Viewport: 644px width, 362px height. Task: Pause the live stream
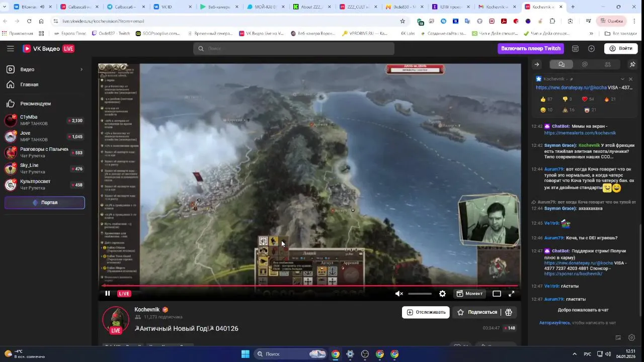[x=107, y=294]
